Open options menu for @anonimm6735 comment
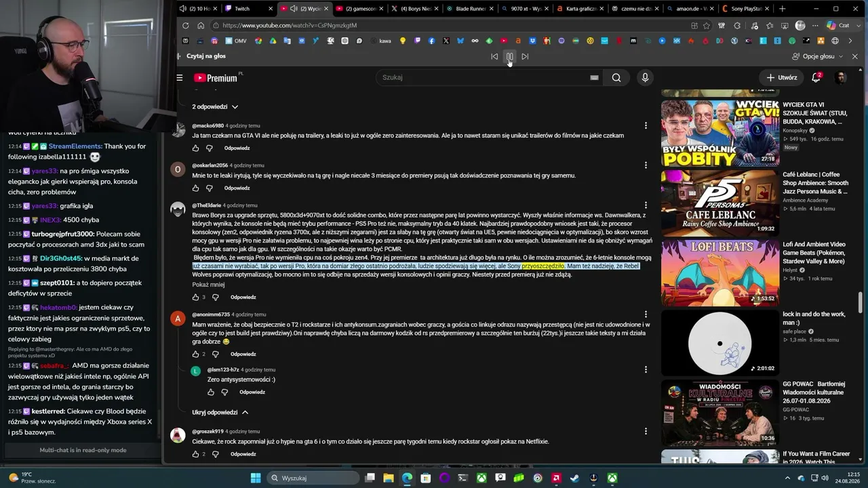This screenshot has width=868, height=488. click(x=646, y=315)
